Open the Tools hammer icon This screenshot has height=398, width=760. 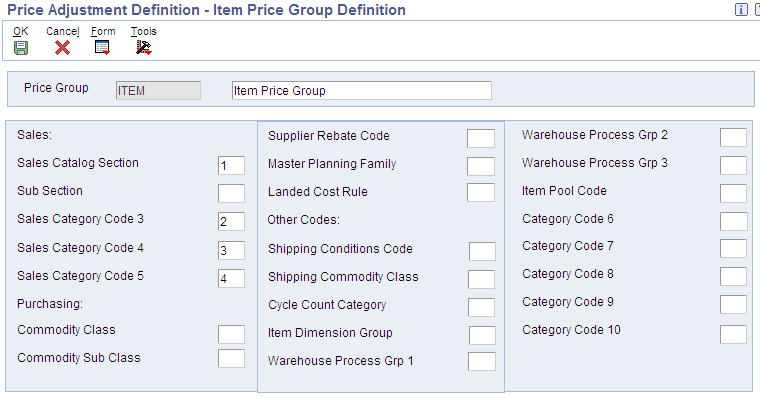click(x=143, y=48)
